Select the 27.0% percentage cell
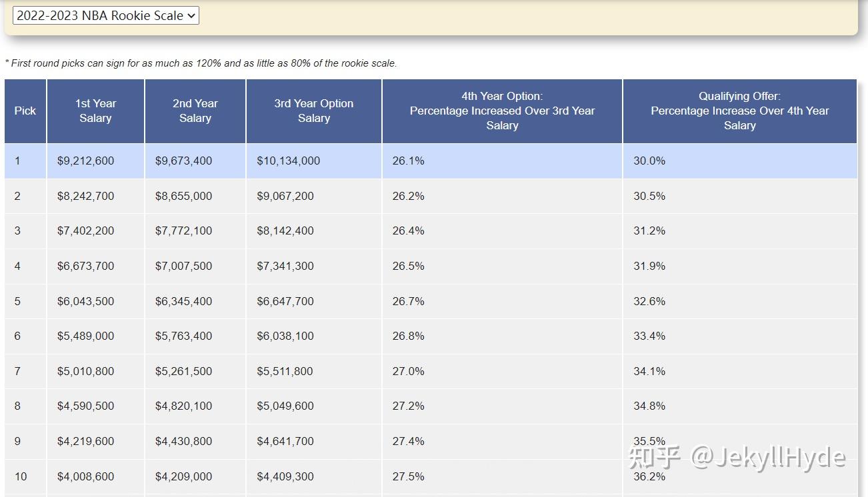Screen dimensions: 868x497 pyautogui.click(x=502, y=371)
